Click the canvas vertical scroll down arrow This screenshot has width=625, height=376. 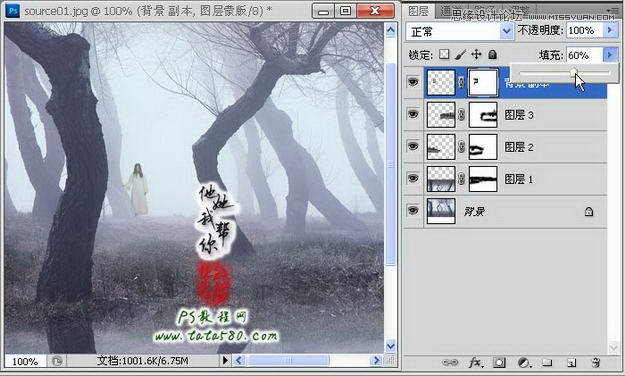pos(391,345)
